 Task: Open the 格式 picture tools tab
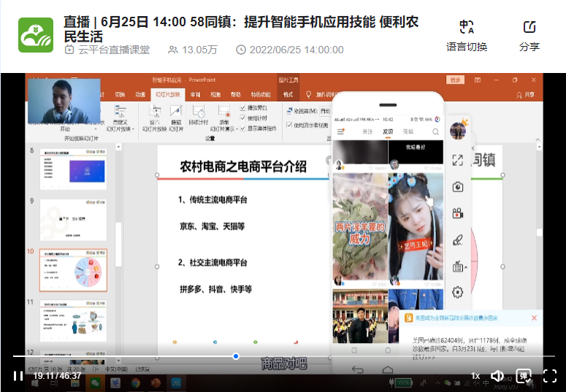click(288, 95)
